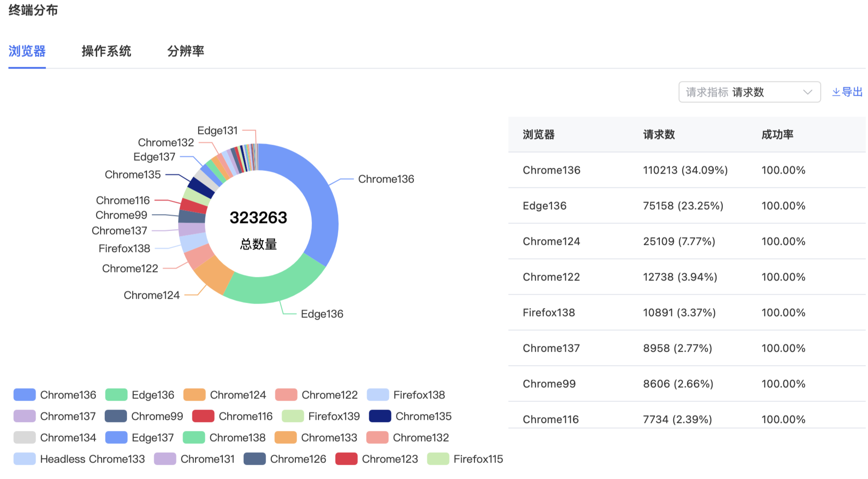Toggle Firefox139 legend swatch
Screen dimensions: 868x479
[x=293, y=416]
